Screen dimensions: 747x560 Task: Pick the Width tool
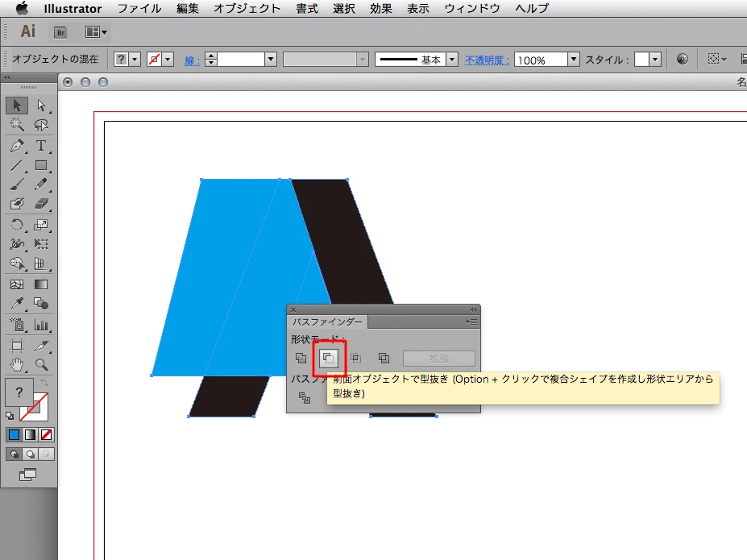click(x=17, y=244)
